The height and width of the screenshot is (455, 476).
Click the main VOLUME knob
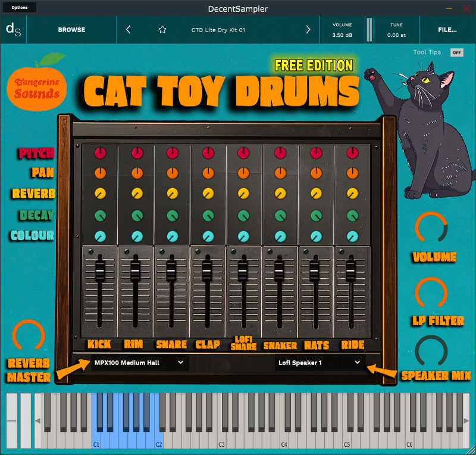pos(431,227)
